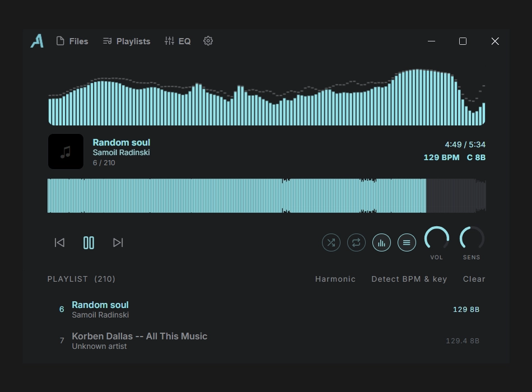Toggle the playlist view button
The image size is (532, 392).
[407, 242]
